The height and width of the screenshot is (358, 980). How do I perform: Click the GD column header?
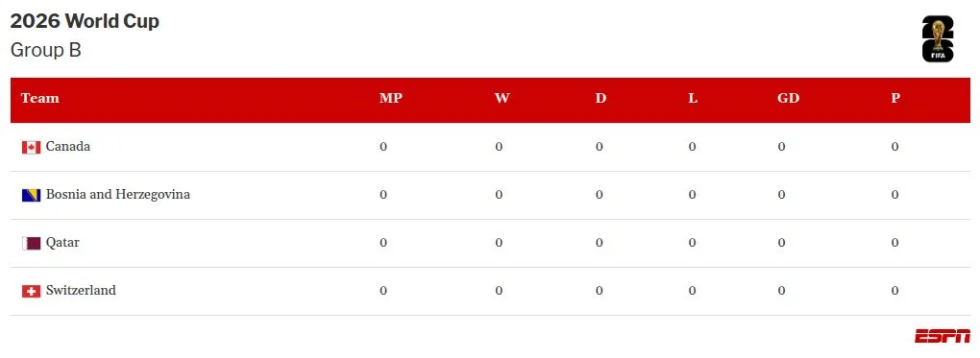click(788, 98)
